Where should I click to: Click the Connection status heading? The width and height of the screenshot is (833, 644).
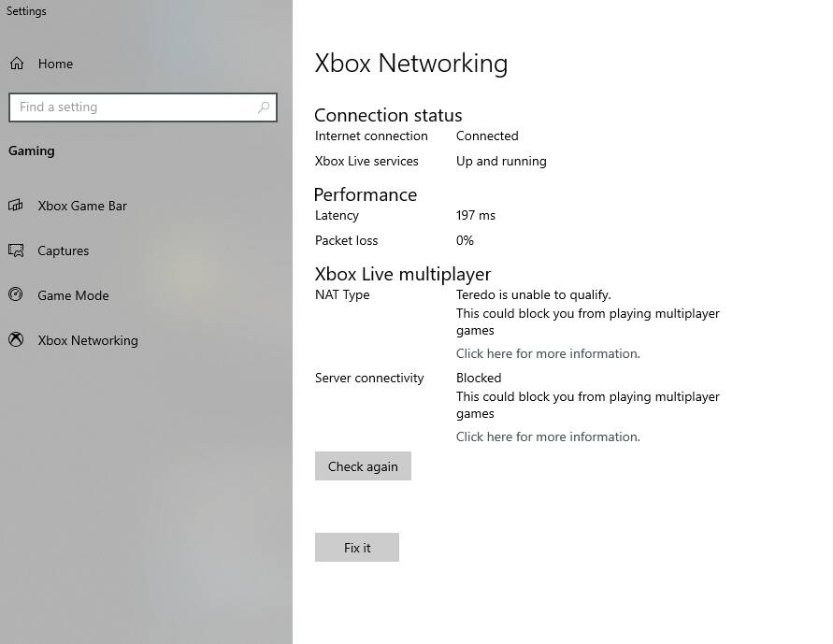click(x=388, y=115)
